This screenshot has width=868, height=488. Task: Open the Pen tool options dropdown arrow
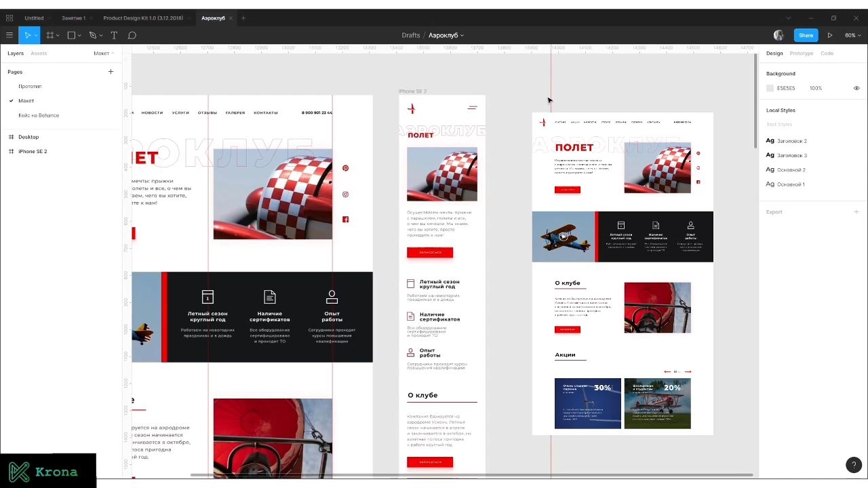pos(101,35)
